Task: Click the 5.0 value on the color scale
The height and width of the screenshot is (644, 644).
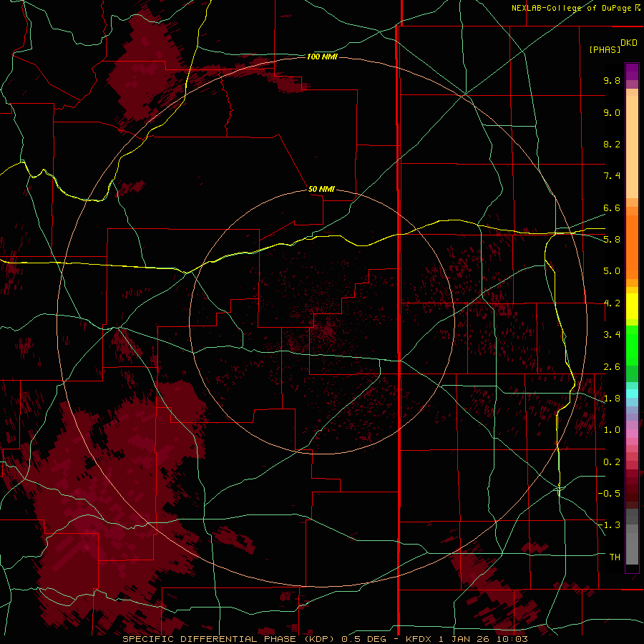Action: point(612,271)
